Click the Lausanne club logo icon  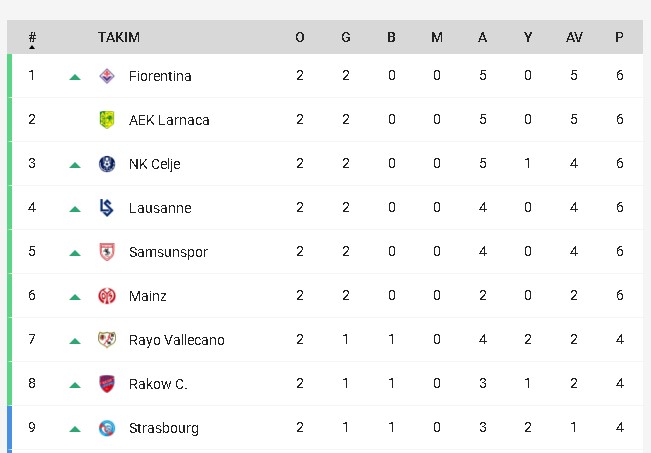(107, 208)
